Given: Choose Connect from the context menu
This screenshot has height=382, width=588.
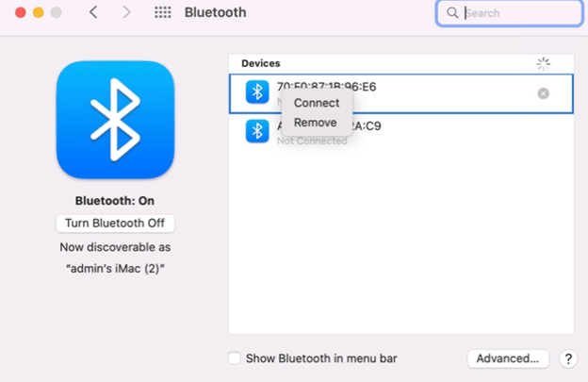Looking at the screenshot, I should pos(317,103).
